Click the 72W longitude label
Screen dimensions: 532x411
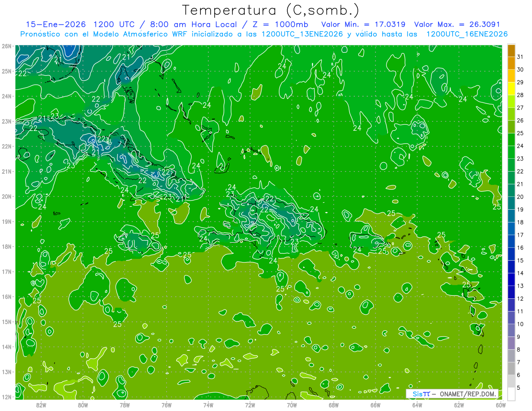(250, 405)
